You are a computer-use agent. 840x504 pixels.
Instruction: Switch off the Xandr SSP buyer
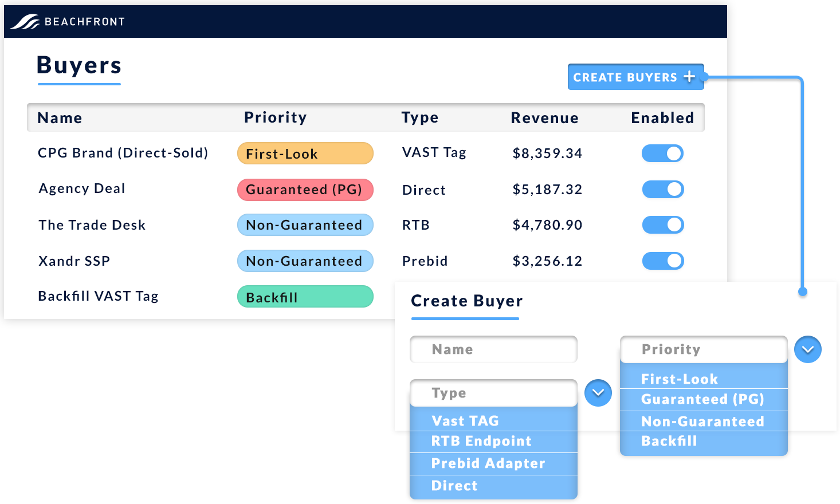662,261
